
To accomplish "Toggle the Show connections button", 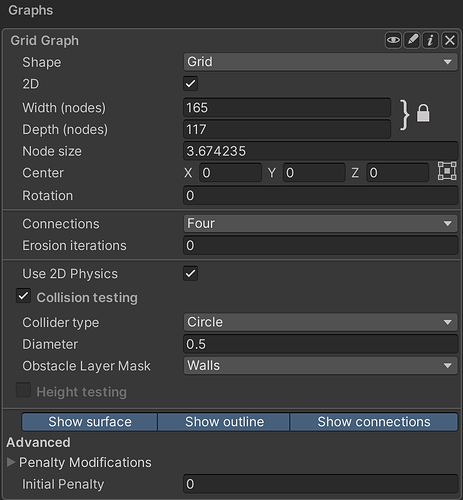I will (x=374, y=422).
